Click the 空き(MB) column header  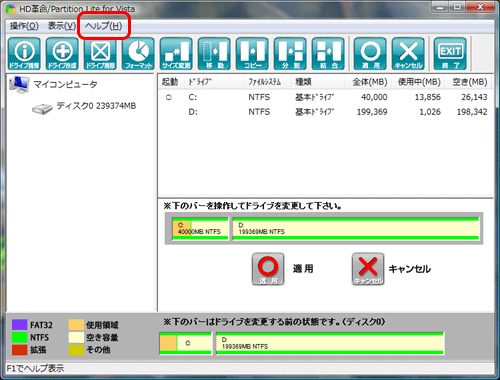click(x=468, y=82)
